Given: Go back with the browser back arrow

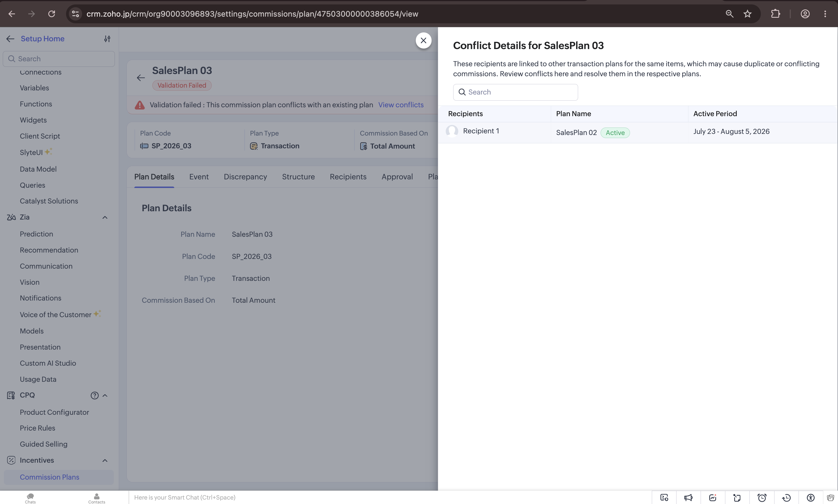Looking at the screenshot, I should point(12,14).
